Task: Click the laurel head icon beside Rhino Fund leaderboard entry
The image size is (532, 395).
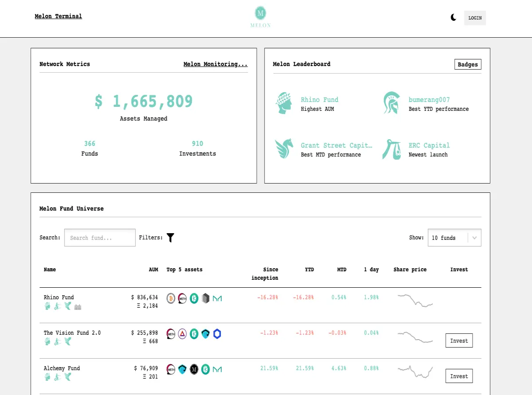Action: click(284, 103)
